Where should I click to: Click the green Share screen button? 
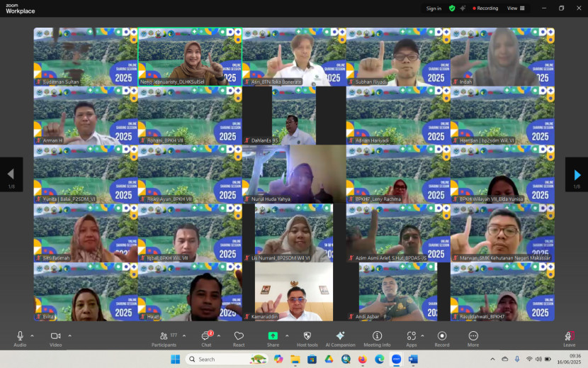click(273, 338)
